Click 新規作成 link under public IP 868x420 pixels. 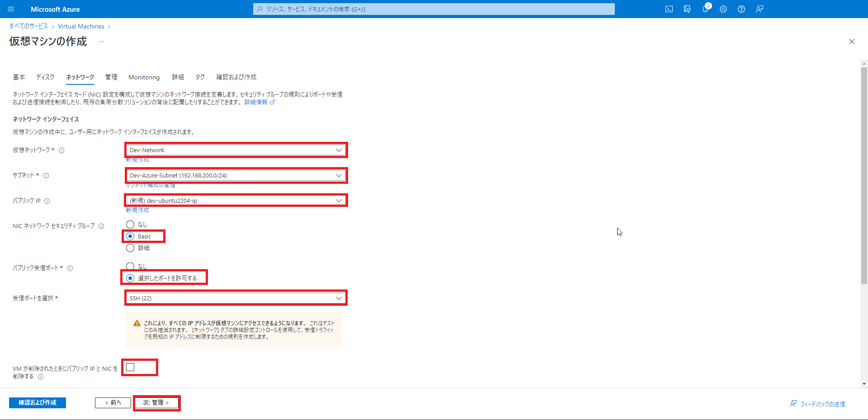tap(137, 210)
